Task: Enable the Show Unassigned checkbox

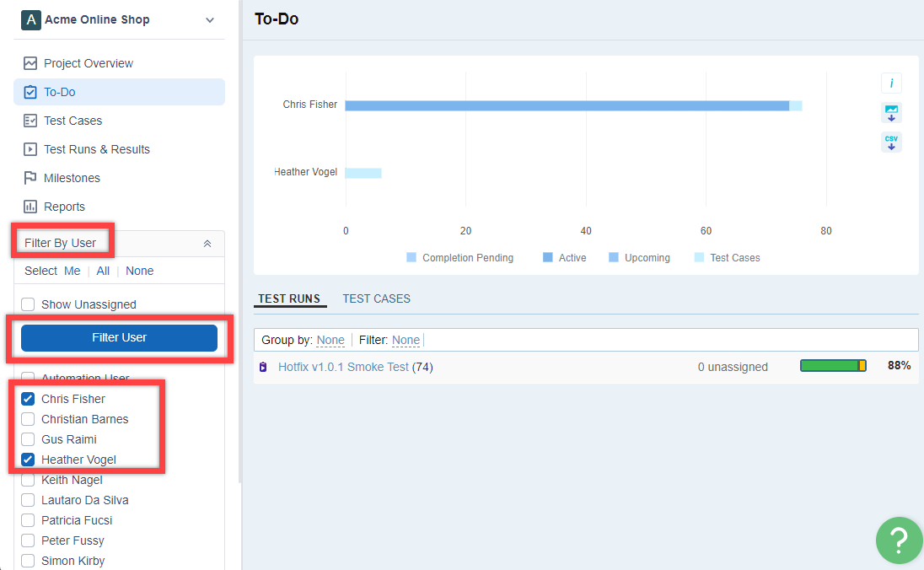Action: [28, 304]
